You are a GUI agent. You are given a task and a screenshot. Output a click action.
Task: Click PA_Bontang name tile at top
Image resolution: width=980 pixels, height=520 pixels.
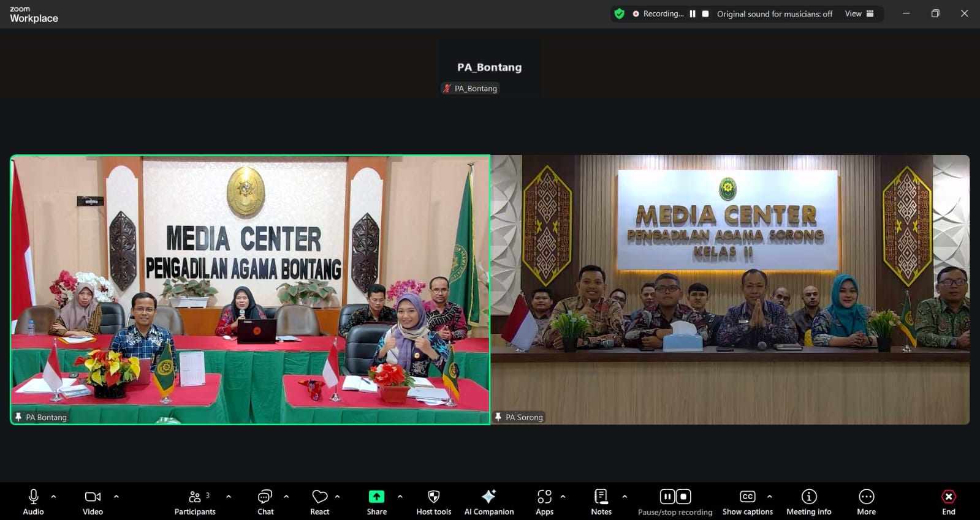click(489, 67)
